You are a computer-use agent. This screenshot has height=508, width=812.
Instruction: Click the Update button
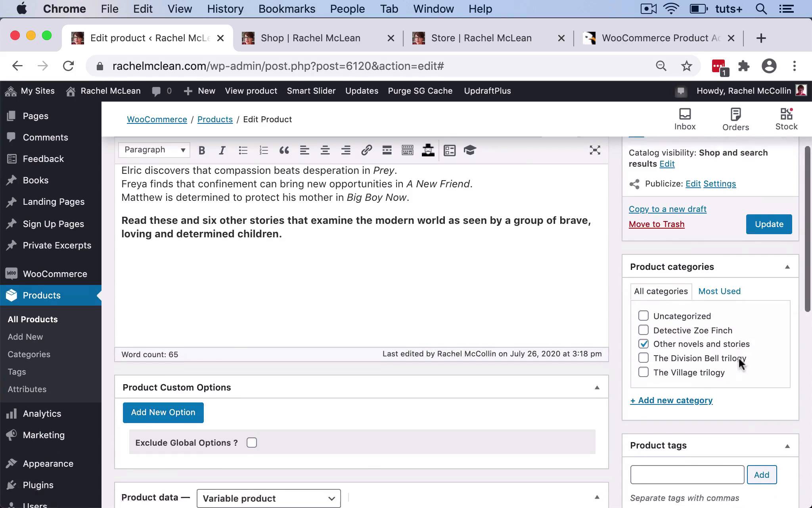[x=769, y=224]
